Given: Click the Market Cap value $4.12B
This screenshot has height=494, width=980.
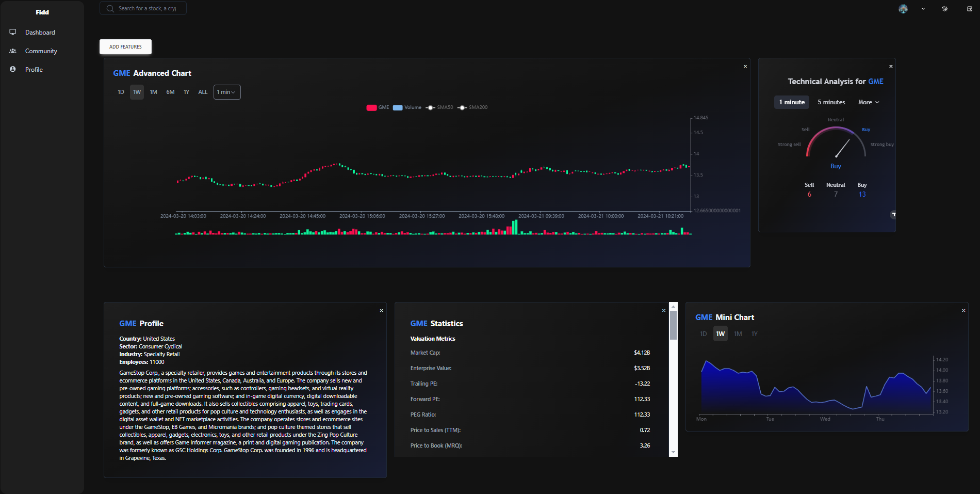Looking at the screenshot, I should point(642,353).
